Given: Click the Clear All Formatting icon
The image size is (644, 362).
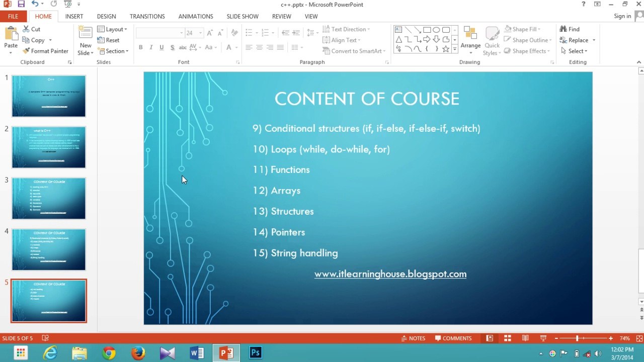Looking at the screenshot, I should point(234,33).
